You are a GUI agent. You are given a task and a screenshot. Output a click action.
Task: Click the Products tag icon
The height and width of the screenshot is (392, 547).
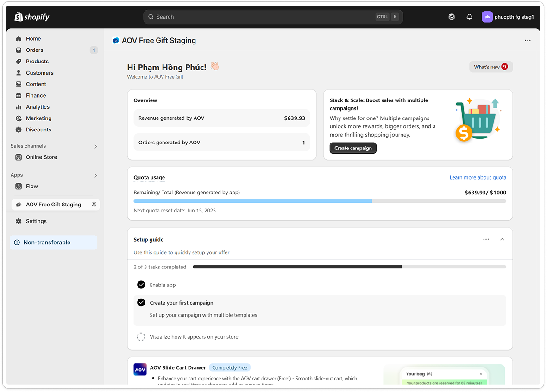[19, 62]
